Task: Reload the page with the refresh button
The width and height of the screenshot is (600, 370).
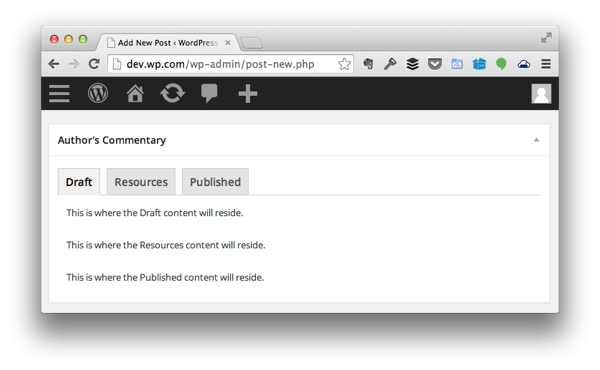Action: pyautogui.click(x=94, y=64)
